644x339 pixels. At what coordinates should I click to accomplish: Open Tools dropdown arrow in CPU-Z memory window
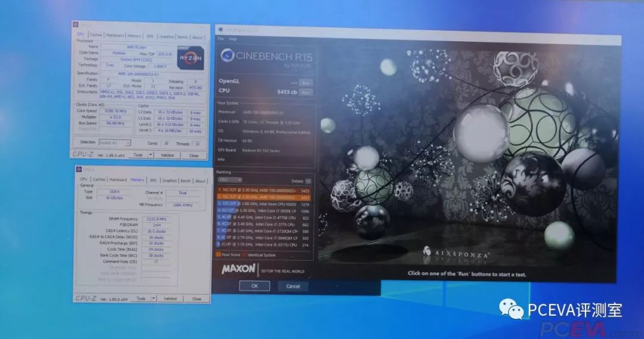tap(154, 298)
